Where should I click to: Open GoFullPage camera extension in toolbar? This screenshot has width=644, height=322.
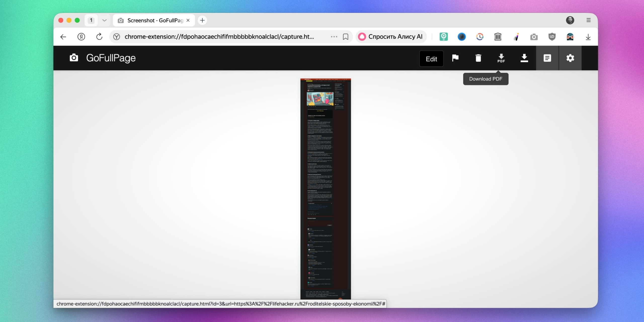pyautogui.click(x=534, y=37)
